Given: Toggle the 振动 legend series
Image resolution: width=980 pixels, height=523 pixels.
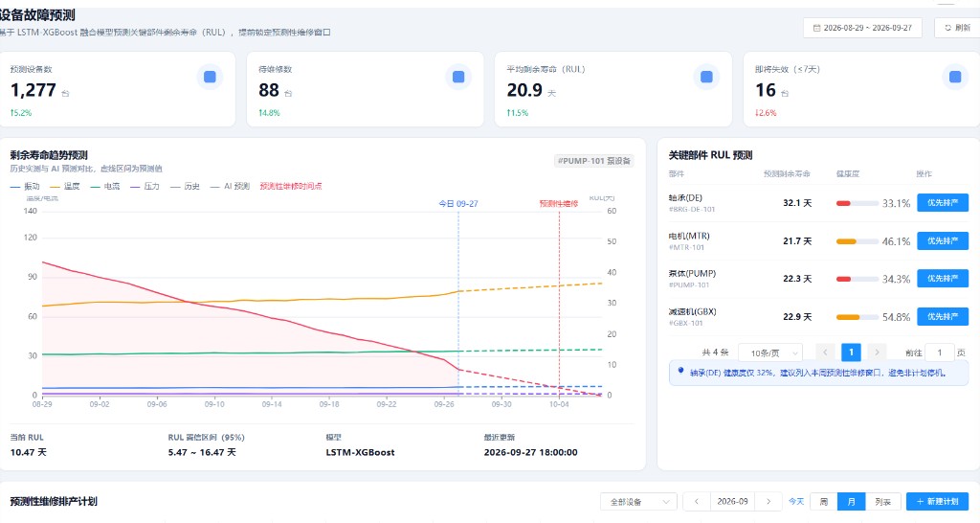Looking at the screenshot, I should tap(25, 187).
